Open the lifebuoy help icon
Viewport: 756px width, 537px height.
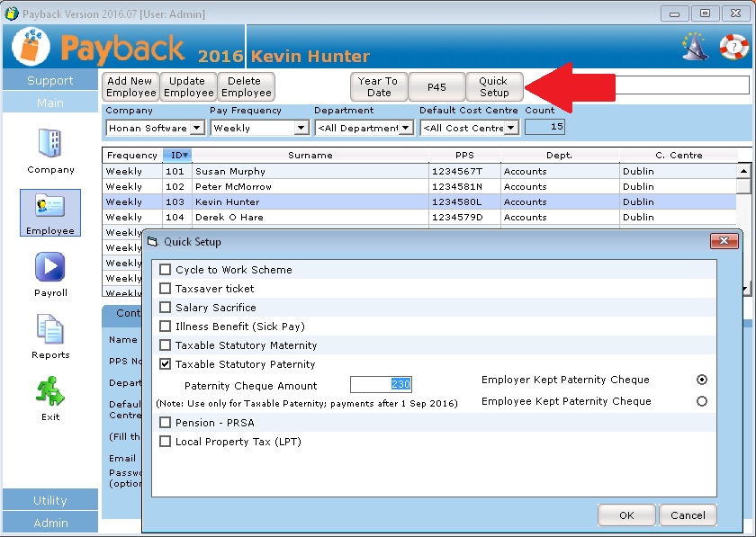(733, 46)
